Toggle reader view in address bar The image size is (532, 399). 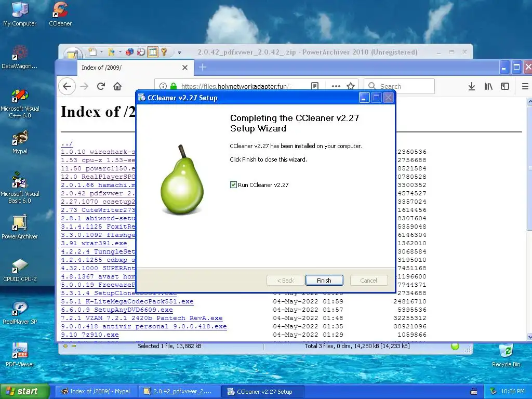pos(315,86)
